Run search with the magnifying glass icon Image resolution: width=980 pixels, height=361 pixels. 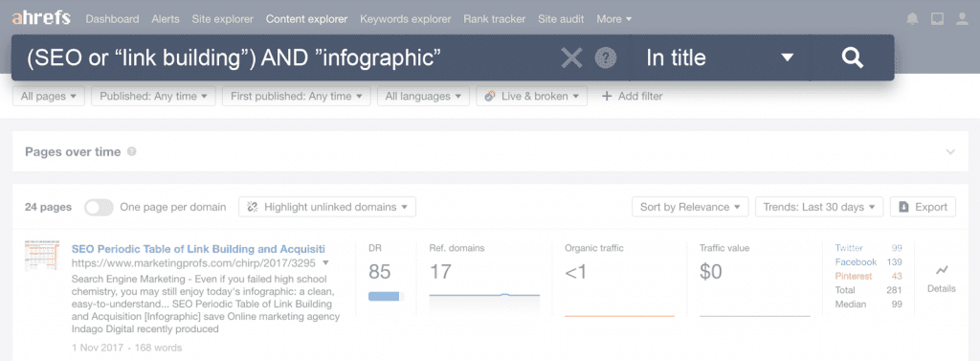click(852, 57)
